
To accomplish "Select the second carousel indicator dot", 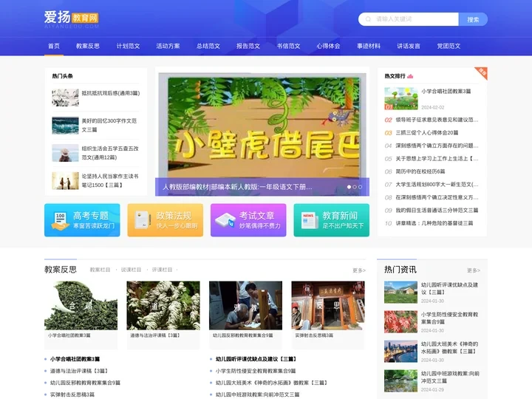I will pyautogui.click(x=354, y=187).
